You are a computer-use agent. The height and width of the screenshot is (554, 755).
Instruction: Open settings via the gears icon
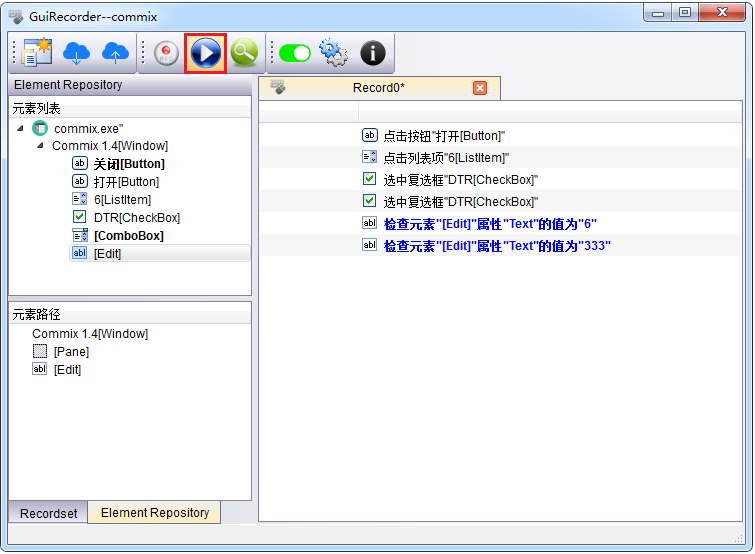click(333, 53)
